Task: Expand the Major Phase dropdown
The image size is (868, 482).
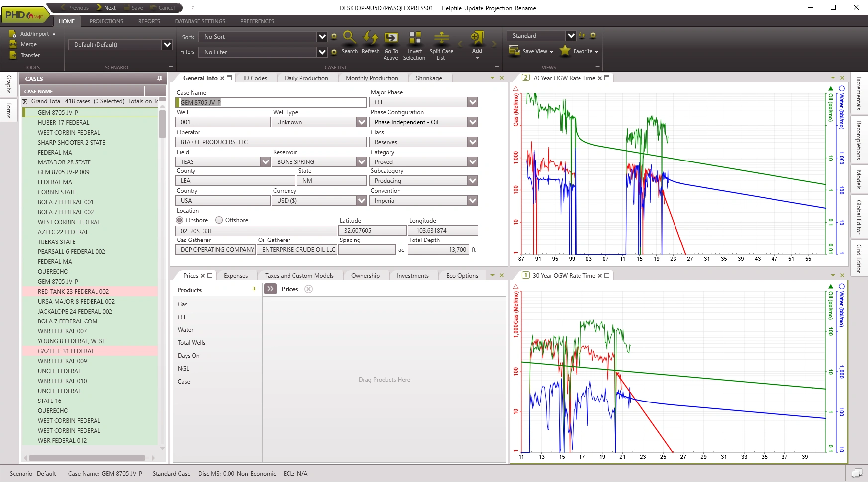Action: [472, 102]
